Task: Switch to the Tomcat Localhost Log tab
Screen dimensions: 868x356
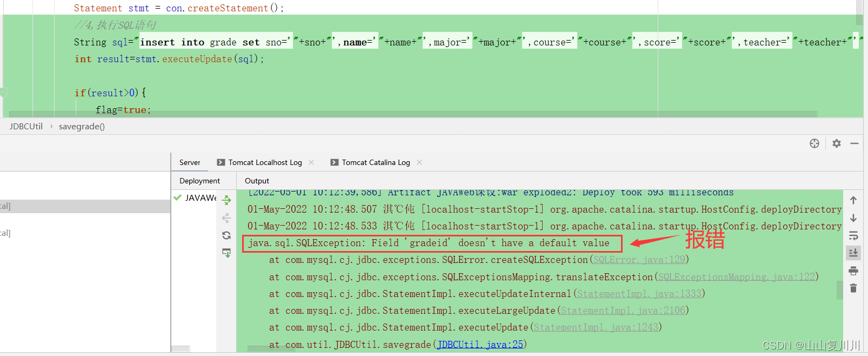Action: (265, 162)
